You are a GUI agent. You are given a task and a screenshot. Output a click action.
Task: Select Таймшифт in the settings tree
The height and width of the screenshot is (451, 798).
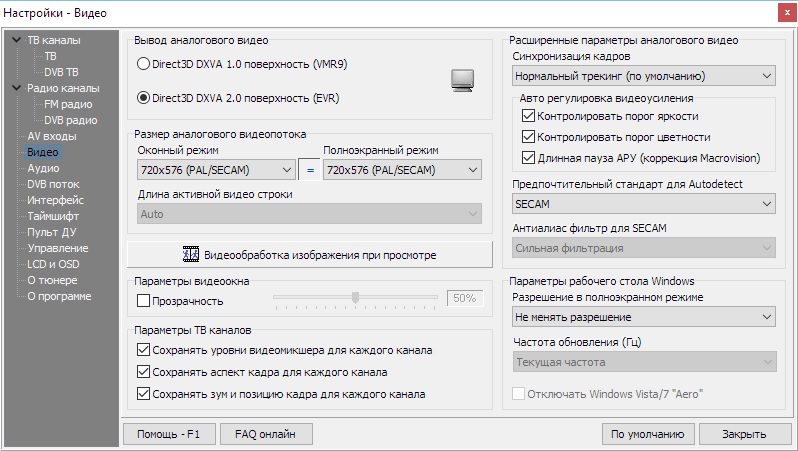53,216
